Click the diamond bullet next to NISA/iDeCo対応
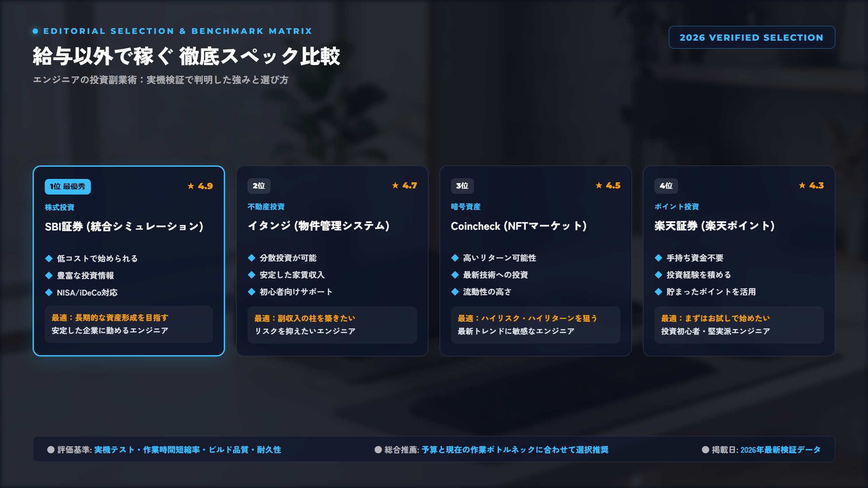 coord(49,292)
